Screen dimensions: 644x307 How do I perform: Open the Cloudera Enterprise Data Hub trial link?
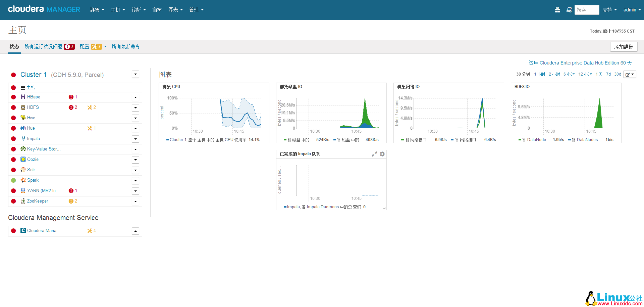[580, 63]
